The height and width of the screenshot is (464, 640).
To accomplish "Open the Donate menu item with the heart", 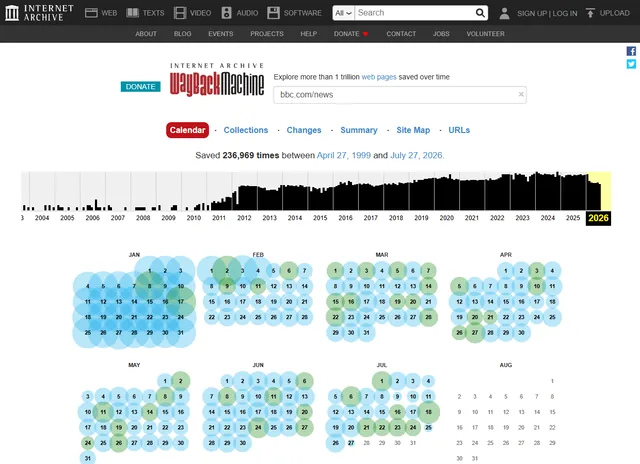I will (351, 34).
